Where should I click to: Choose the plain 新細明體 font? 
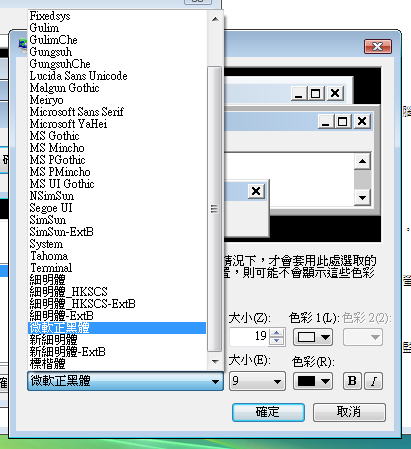point(117,340)
